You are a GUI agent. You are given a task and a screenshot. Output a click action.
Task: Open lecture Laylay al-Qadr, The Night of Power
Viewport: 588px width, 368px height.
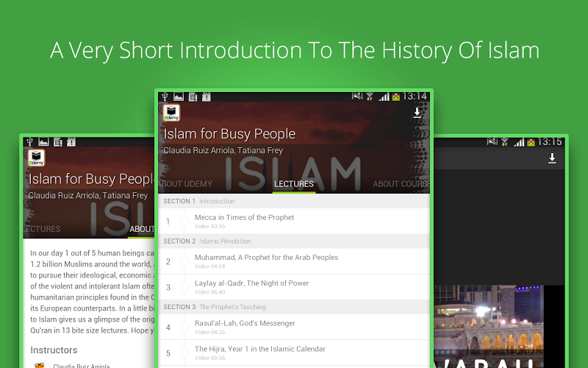point(294,287)
